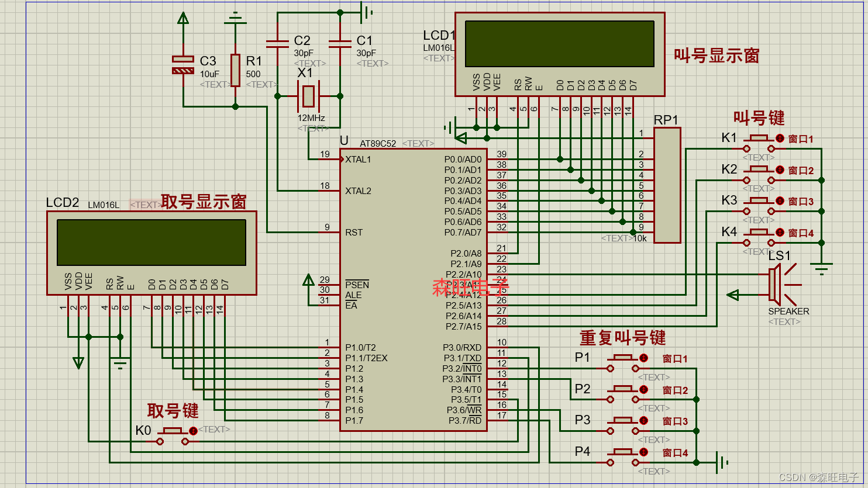This screenshot has width=868, height=488.
Task: Click the 'SPEAKER' label under LS1
Action: 788,312
